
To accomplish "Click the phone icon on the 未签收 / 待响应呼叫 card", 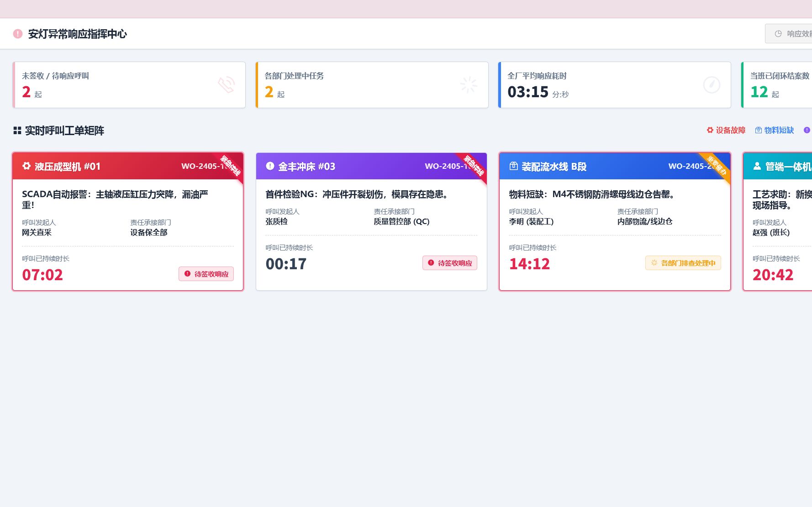I will tap(226, 85).
